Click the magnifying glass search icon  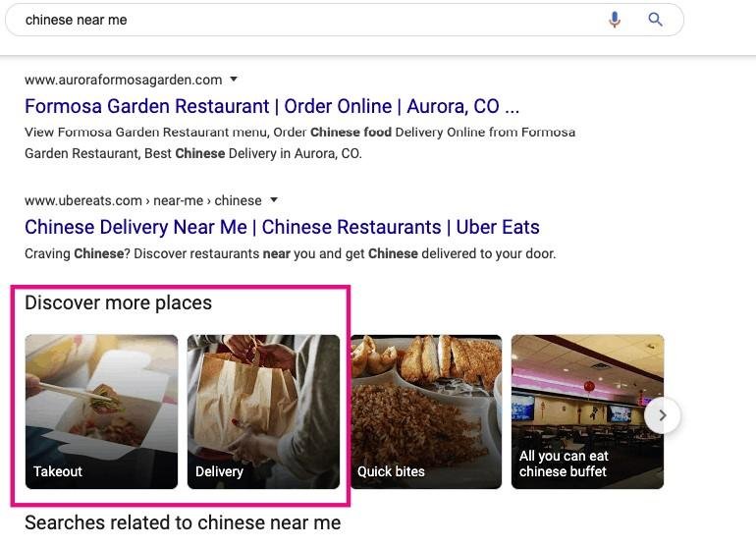point(655,20)
